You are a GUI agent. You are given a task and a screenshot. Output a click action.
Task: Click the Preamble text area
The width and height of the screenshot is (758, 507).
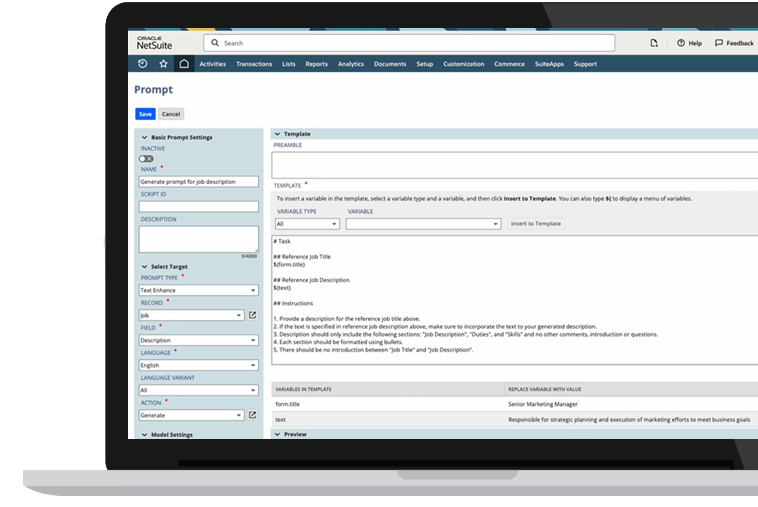pyautogui.click(x=515, y=165)
